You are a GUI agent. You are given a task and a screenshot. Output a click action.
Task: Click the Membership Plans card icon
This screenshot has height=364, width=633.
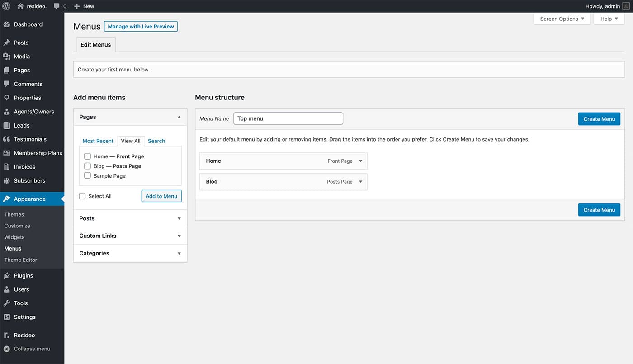click(6, 153)
